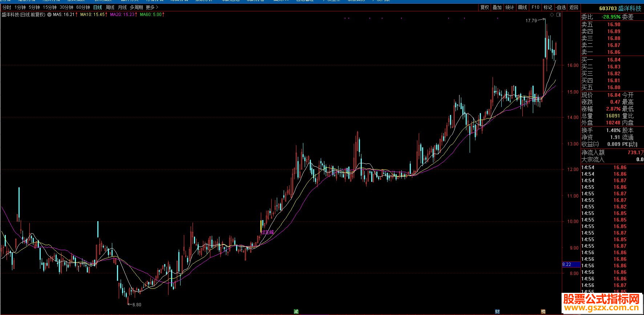Click the 12.00 price axis label
Viewport: 644px width, 315px height.
pyautogui.click(x=573, y=170)
